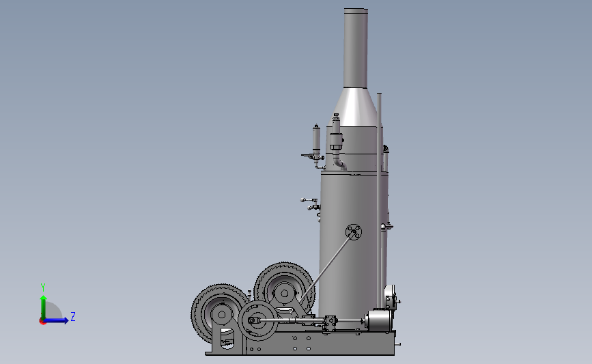The image size is (592, 364).
Task: Click the green Y axis of the triad
Action: (44, 307)
